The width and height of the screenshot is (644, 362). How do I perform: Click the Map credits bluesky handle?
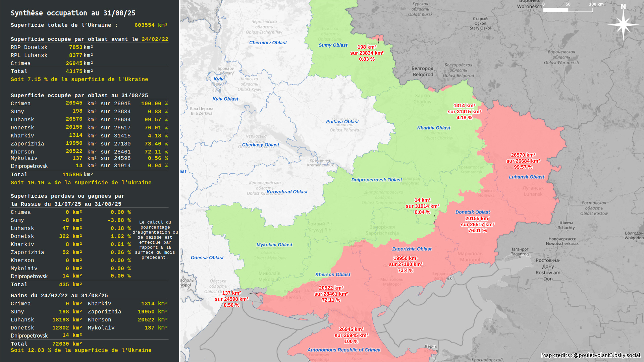coord(607,355)
